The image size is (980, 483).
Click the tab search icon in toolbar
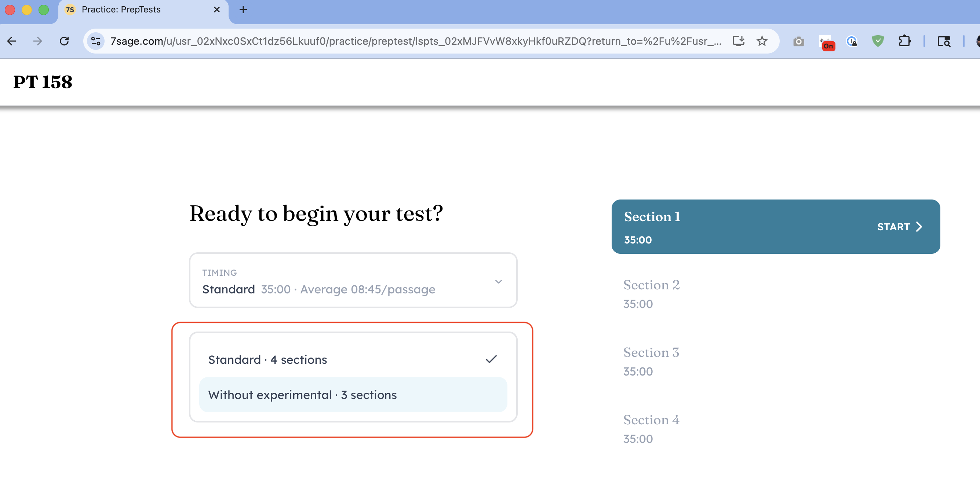(x=943, y=41)
